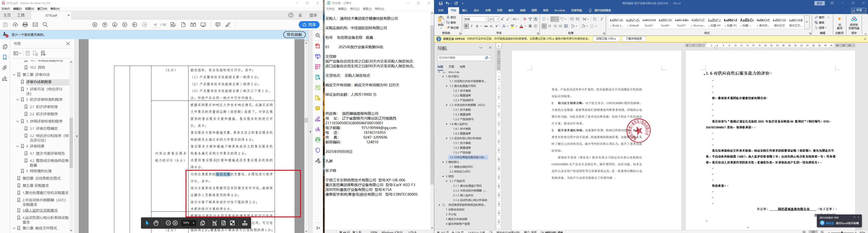Open the 格式(O) menu in Notepad
This screenshot has height=233, width=868.
[355, 9]
